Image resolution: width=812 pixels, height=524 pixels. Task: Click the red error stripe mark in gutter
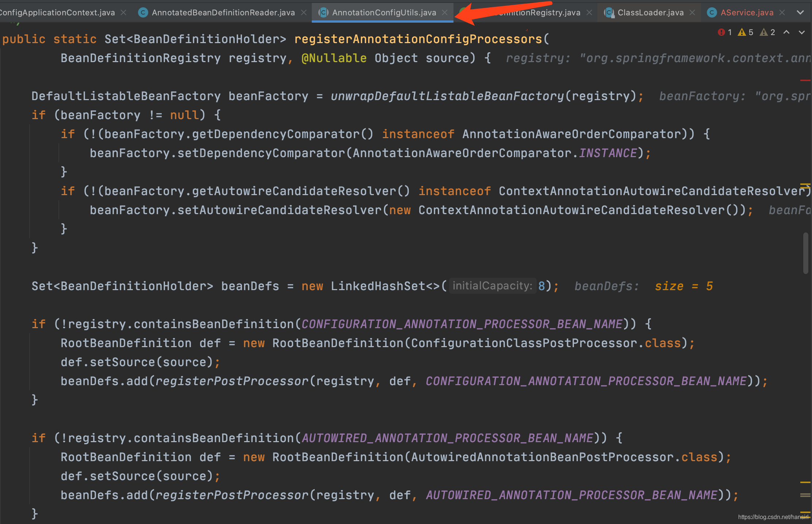click(x=805, y=80)
